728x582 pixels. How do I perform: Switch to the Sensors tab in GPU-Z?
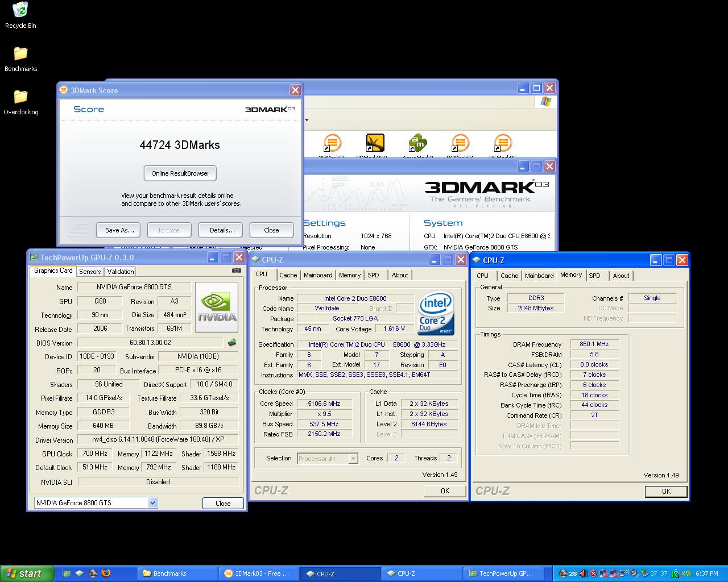[x=90, y=272]
